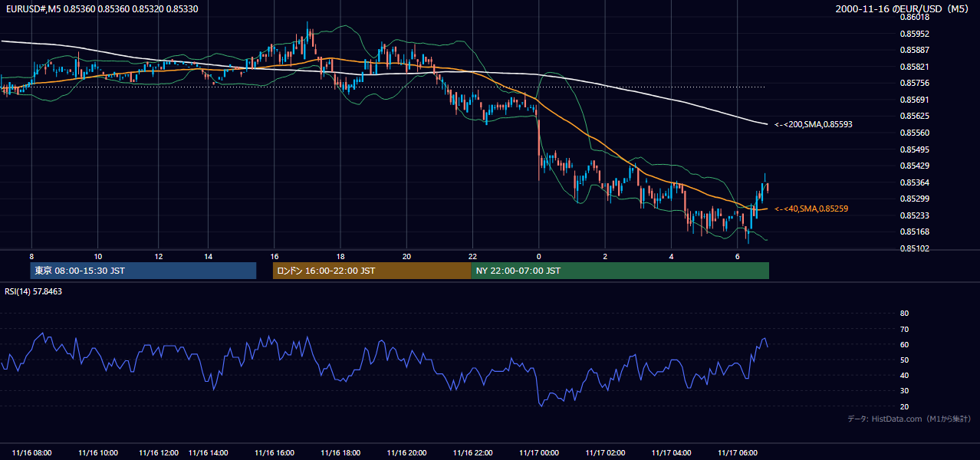
Task: Click price axis value 0.85887
Action: pyautogui.click(x=914, y=50)
